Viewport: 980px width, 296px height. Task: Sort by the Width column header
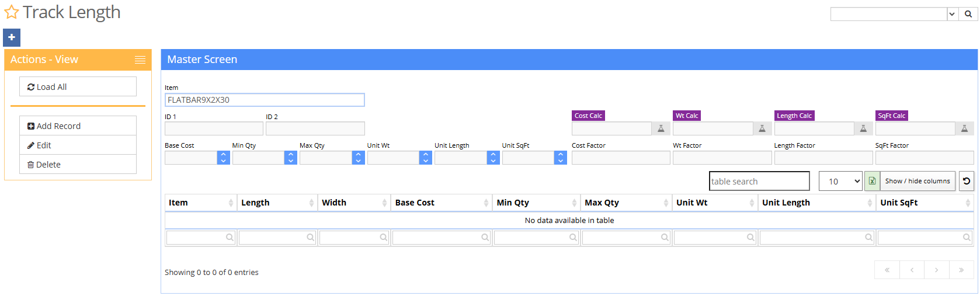pos(354,203)
